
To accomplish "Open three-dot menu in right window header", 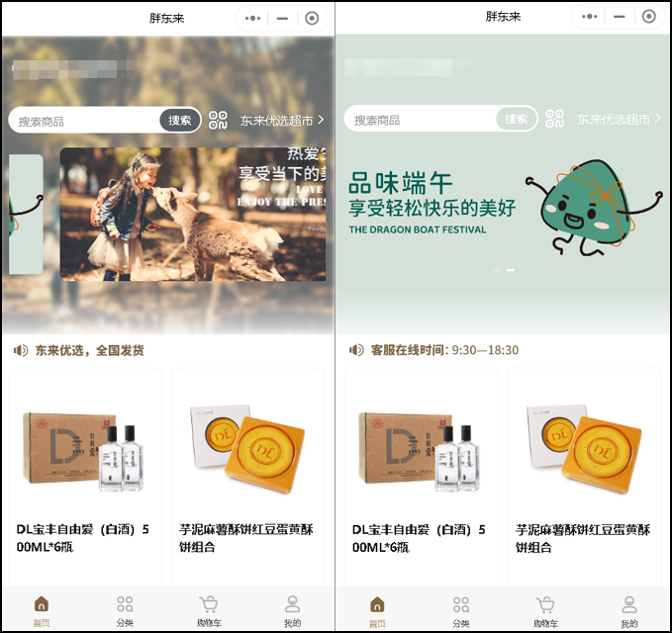I will pos(589,17).
